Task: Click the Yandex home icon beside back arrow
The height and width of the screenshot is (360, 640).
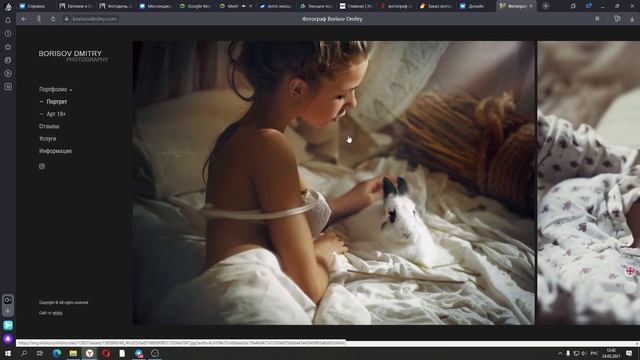Action: pyautogui.click(x=39, y=19)
